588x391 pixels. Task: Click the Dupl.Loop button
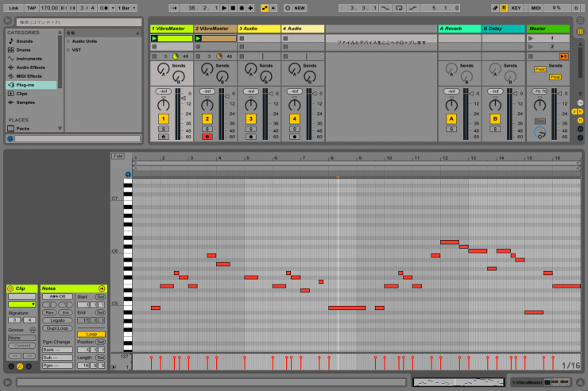[x=57, y=328]
